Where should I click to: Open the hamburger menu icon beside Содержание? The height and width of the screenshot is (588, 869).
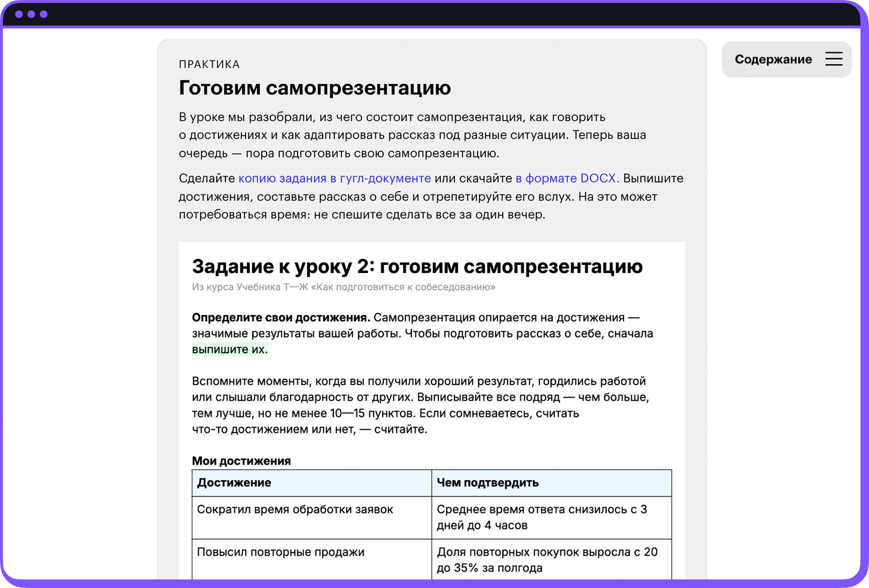[x=833, y=59]
